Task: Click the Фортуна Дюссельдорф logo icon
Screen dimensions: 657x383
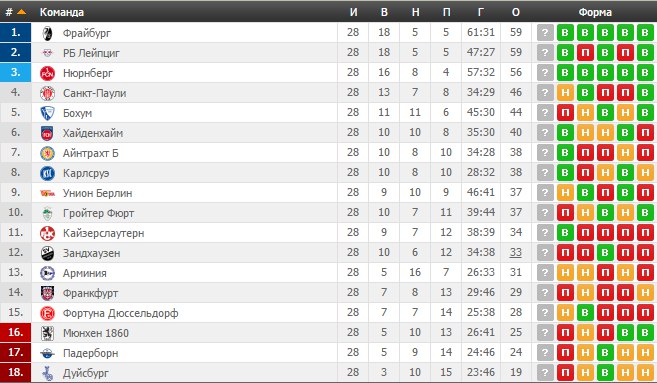Action: coord(47,313)
